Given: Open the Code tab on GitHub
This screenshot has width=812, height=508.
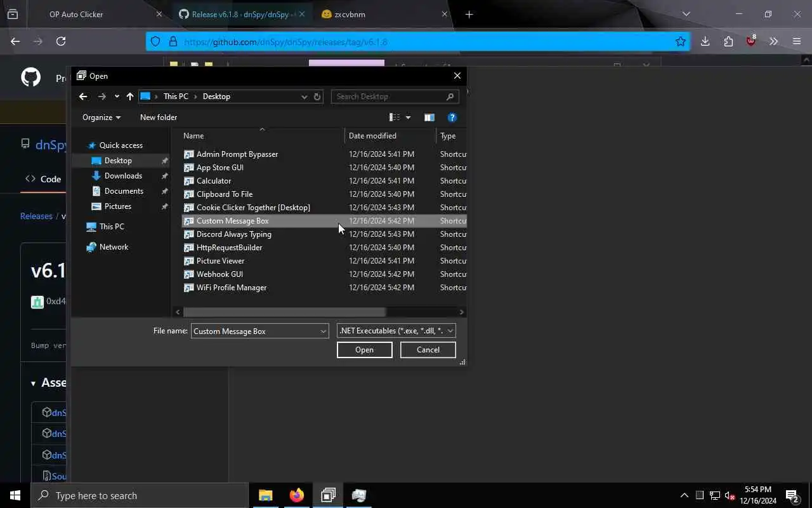Looking at the screenshot, I should click(x=43, y=179).
